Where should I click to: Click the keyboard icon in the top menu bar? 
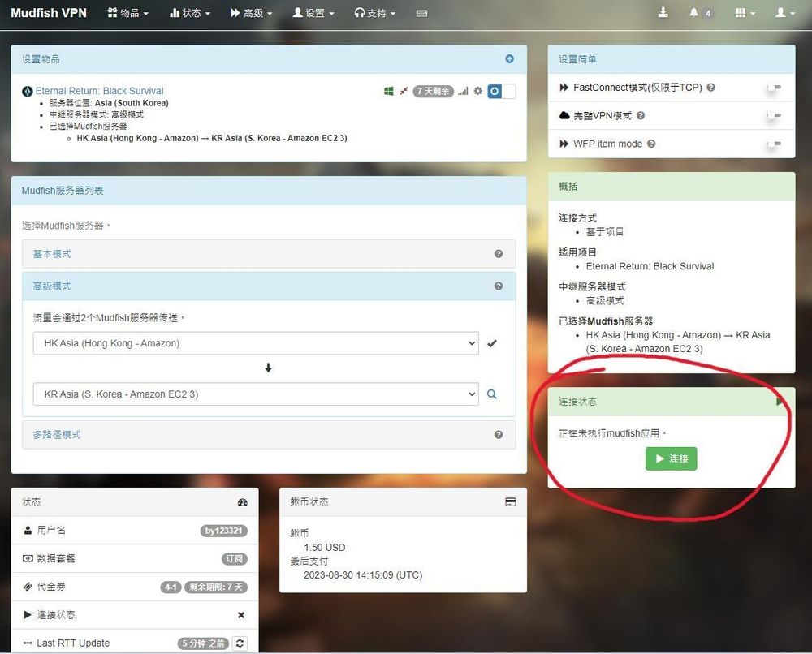click(x=421, y=12)
